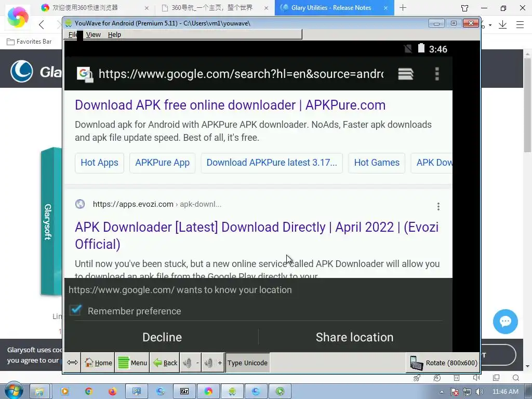The height and width of the screenshot is (399, 532).
Task: Click YouWave double-arrow resize toolbar icon
Action: coord(72,363)
